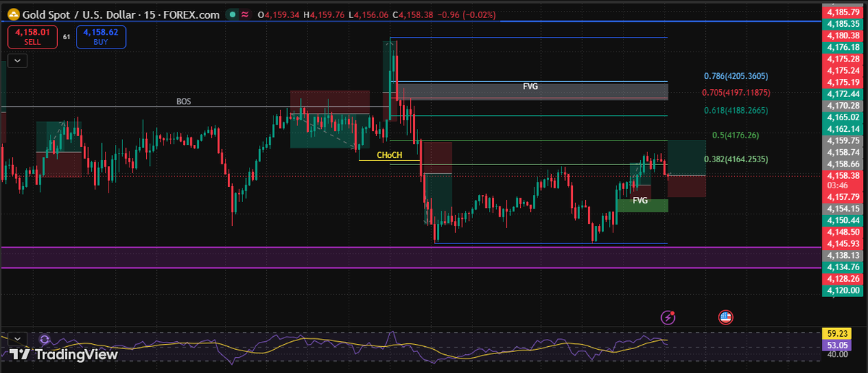Click the gold bars symbol logo
868x373 pixels.
[x=13, y=14]
